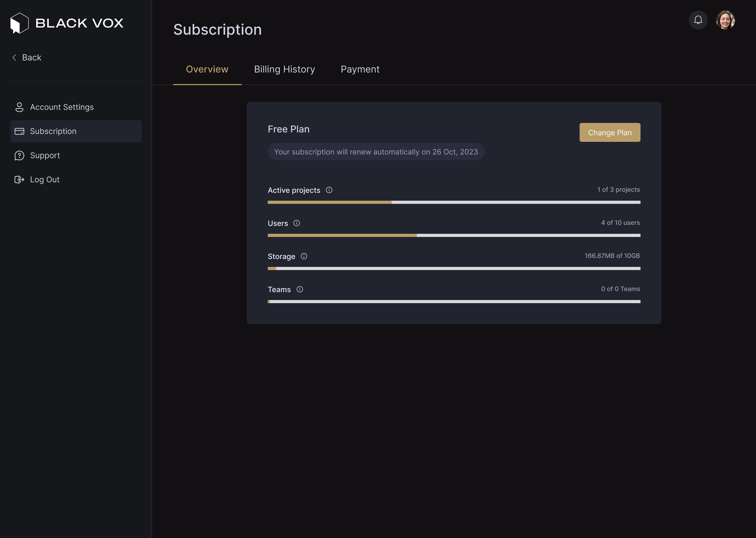
Task: Open the Payment tab
Action: click(x=360, y=69)
